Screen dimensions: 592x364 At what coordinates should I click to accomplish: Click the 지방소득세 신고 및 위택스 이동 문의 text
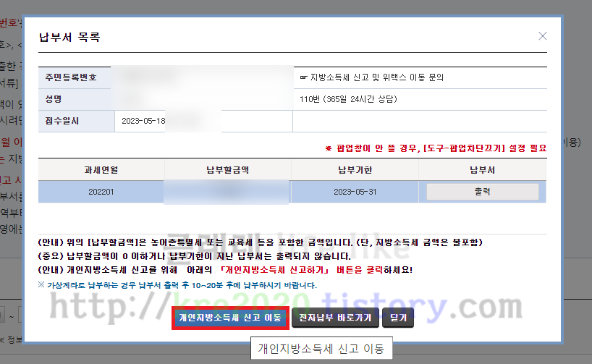pyautogui.click(x=372, y=77)
